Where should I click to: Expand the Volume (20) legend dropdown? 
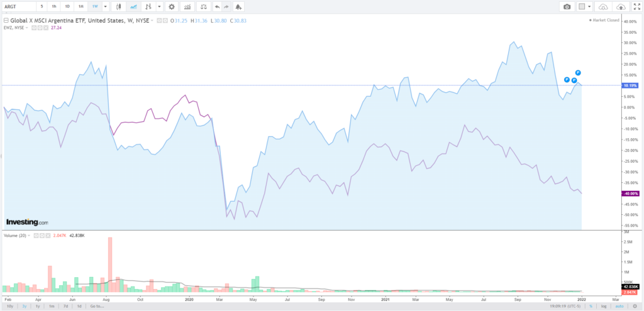coord(29,236)
